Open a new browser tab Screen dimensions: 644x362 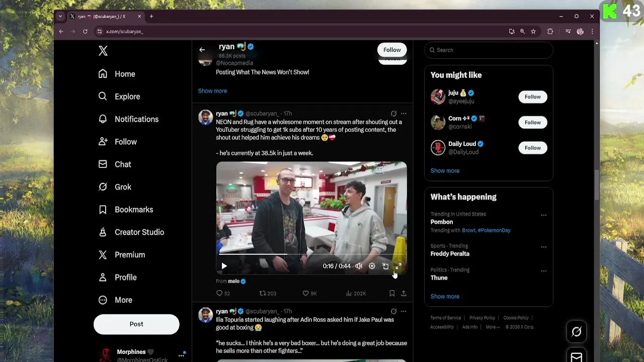tap(151, 17)
